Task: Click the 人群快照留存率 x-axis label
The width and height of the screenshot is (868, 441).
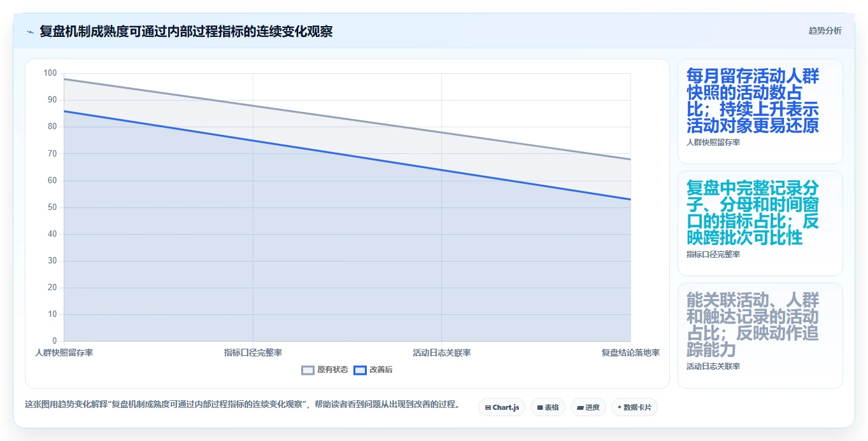Action: pyautogui.click(x=64, y=353)
